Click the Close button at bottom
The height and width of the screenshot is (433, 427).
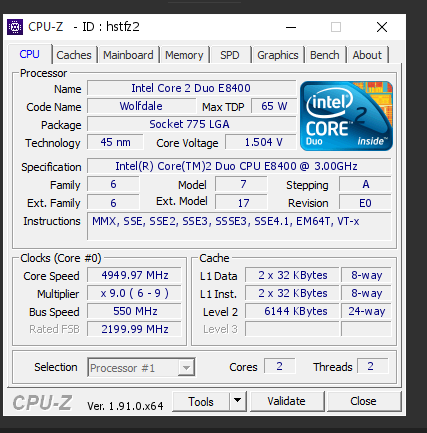pos(364,401)
